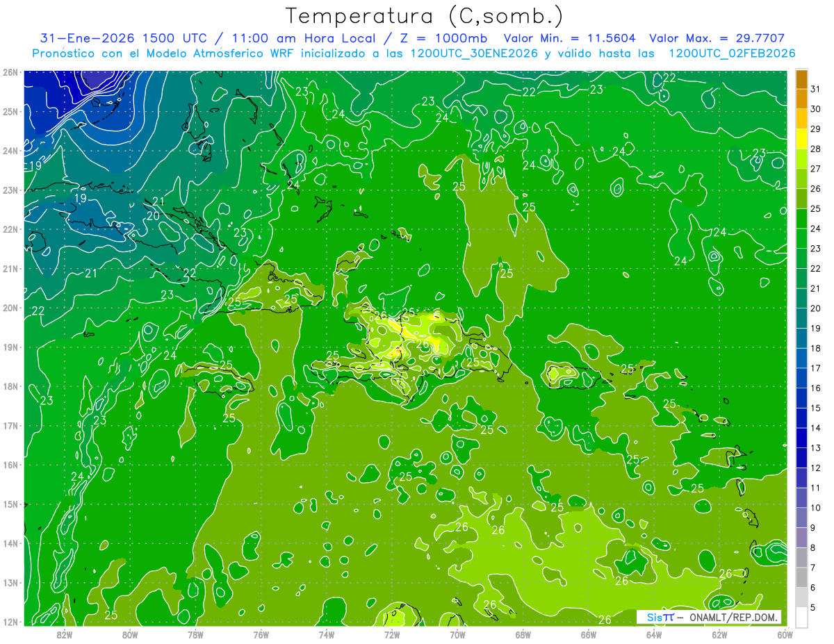Pick the light green swatch between 27 and 28
Viewport: 834px width, 644px height.
(x=801, y=158)
